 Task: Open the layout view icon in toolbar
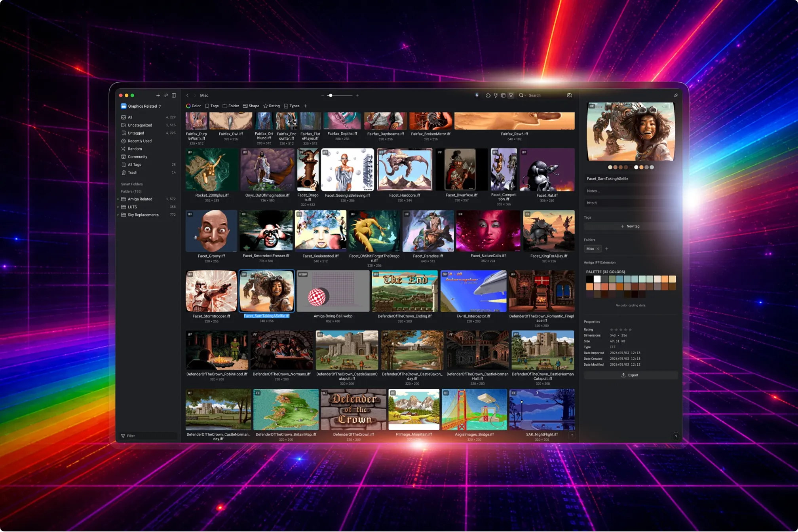[x=503, y=95]
